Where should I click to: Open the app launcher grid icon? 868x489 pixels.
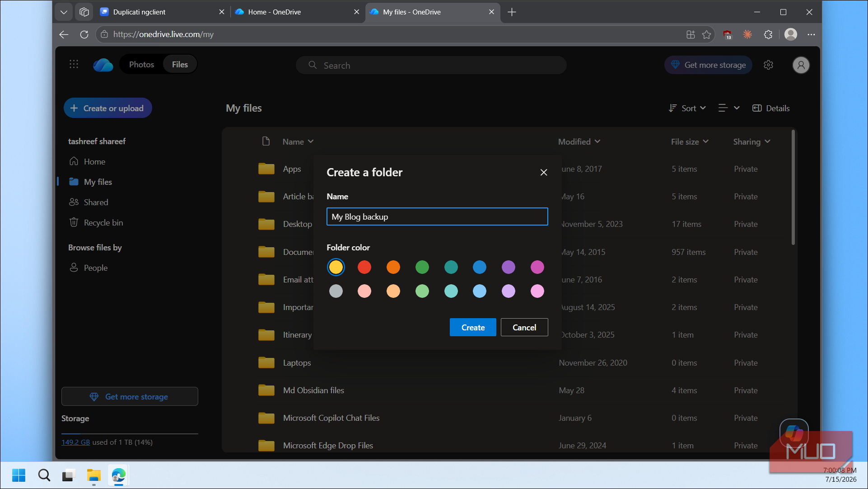[x=74, y=65]
